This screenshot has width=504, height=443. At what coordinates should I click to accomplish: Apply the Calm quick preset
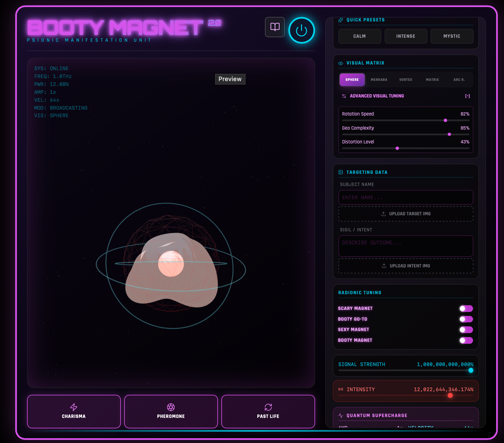pyautogui.click(x=360, y=36)
